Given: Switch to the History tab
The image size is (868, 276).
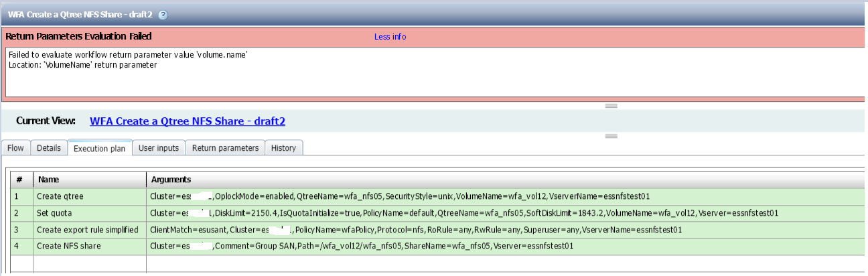Looking at the screenshot, I should point(283,148).
